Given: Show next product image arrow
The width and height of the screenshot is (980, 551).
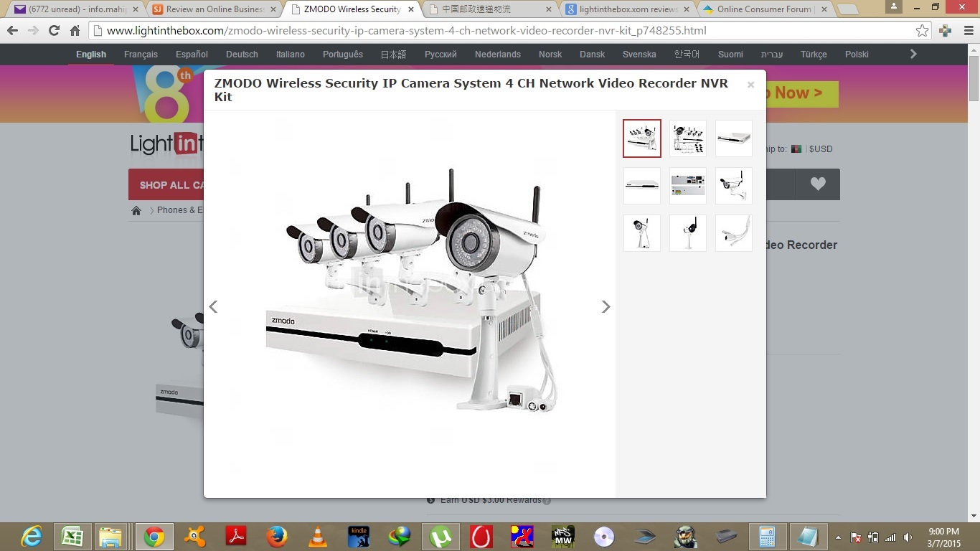Looking at the screenshot, I should (606, 307).
